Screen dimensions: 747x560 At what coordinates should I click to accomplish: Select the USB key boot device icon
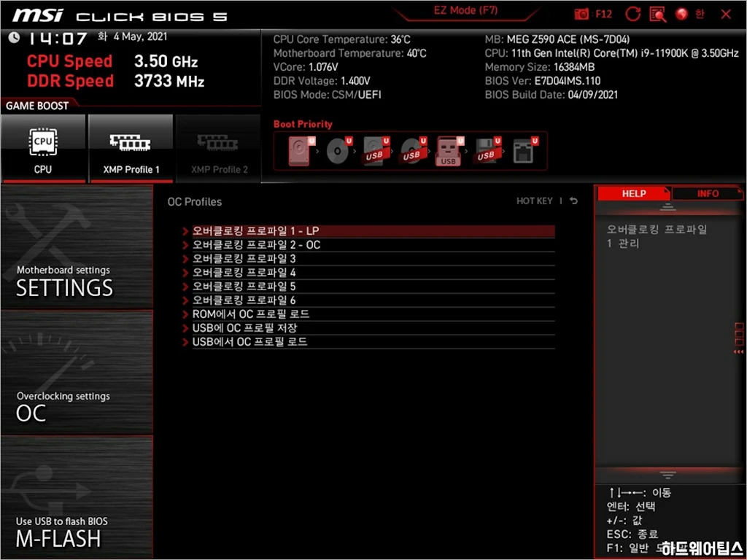(449, 151)
